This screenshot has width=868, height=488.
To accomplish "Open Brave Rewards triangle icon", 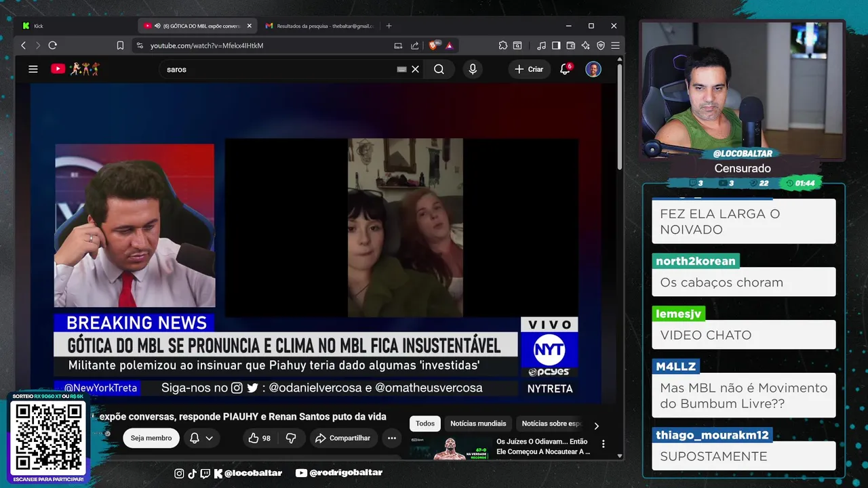I will pos(449,45).
